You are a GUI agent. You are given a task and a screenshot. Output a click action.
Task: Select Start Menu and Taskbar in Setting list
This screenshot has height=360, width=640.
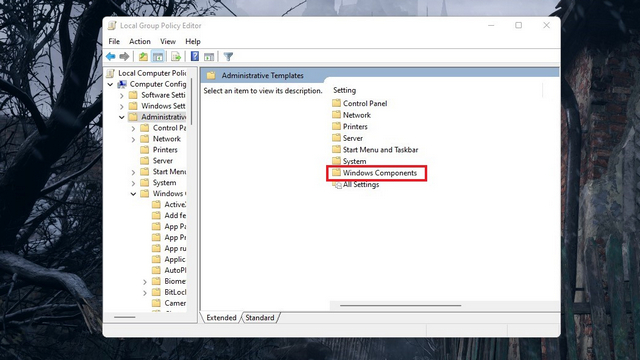pyautogui.click(x=380, y=150)
